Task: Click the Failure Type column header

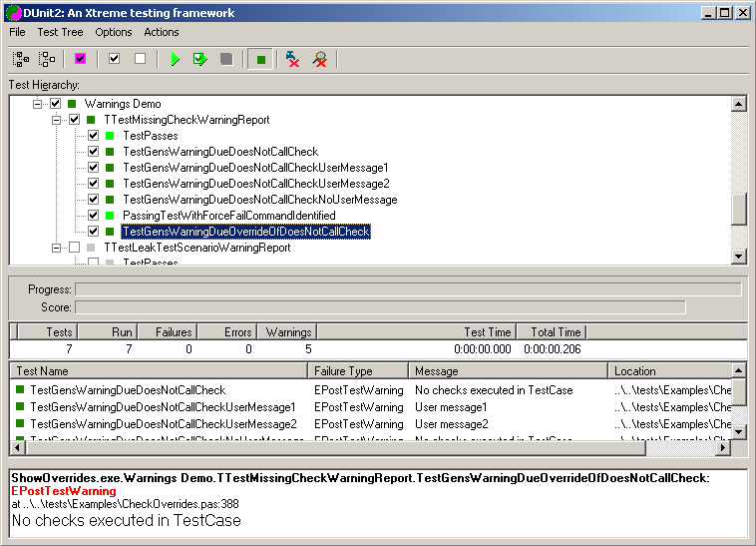Action: pos(358,371)
